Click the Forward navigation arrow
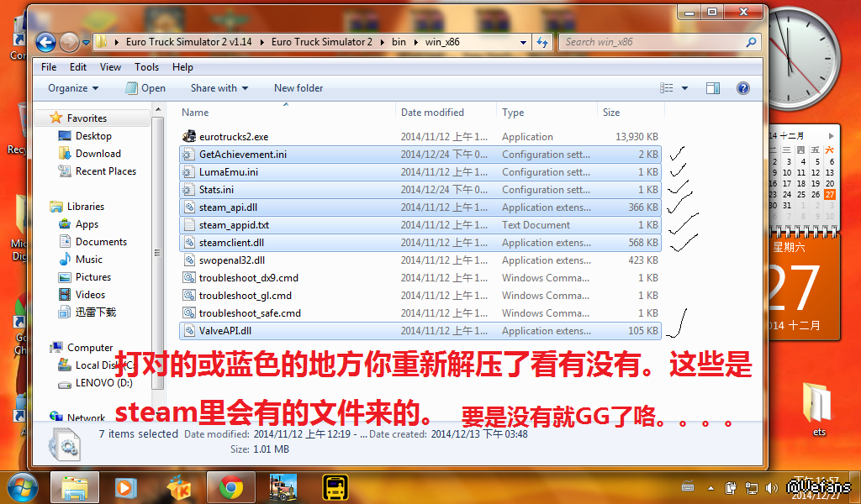861x504 pixels. (69, 42)
